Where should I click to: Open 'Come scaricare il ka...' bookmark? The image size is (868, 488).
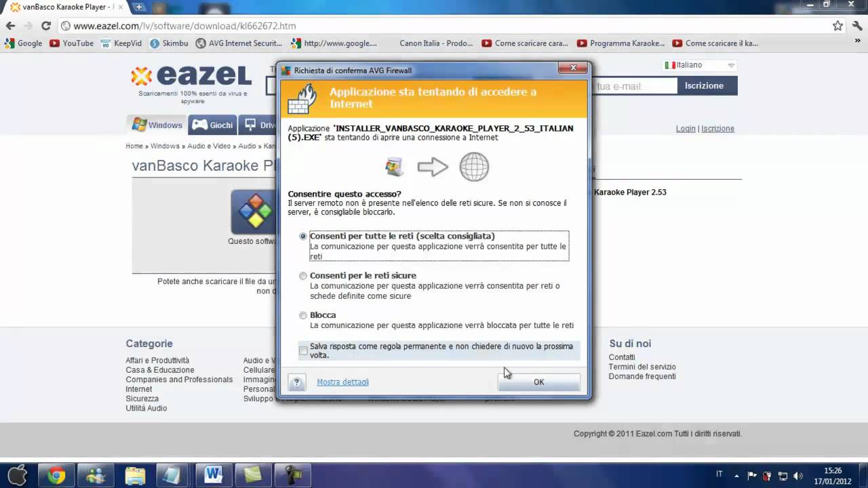click(715, 43)
